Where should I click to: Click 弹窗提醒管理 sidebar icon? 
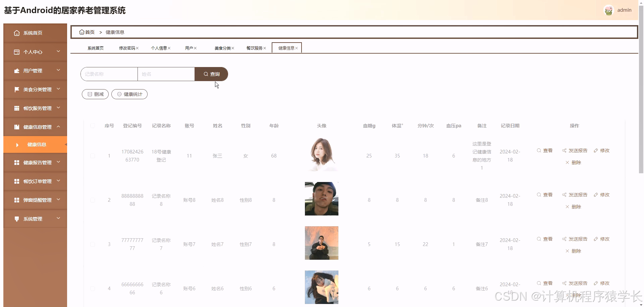17,200
